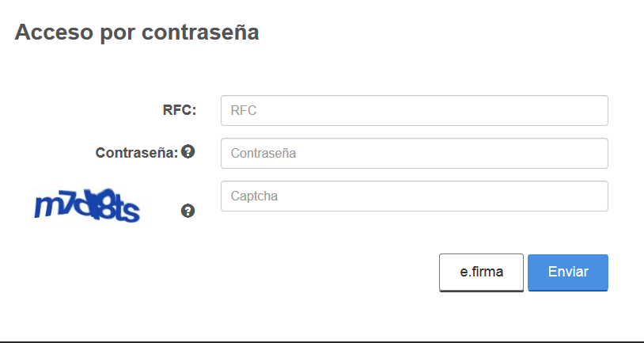This screenshot has width=644, height=343.
Task: Activate the input with RFC placeholder
Action: pyautogui.click(x=415, y=111)
